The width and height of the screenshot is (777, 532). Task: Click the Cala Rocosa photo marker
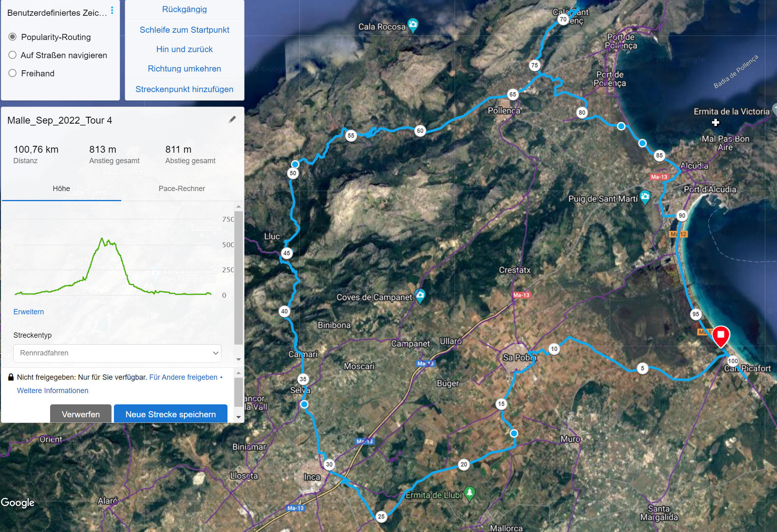pos(413,25)
